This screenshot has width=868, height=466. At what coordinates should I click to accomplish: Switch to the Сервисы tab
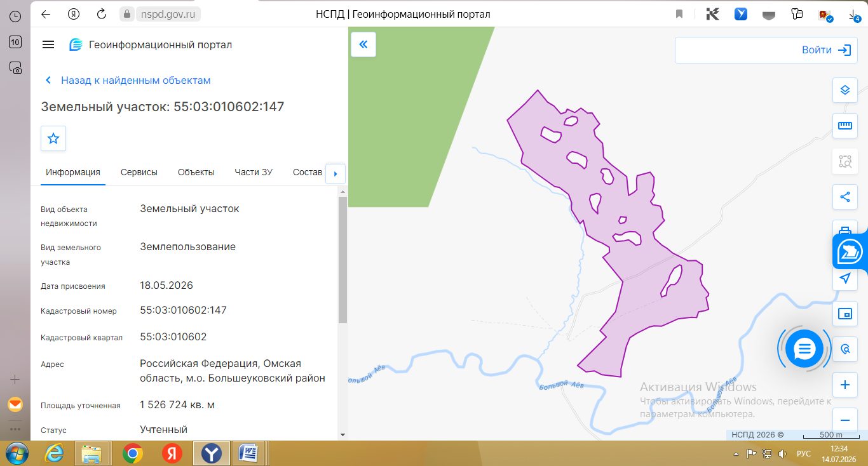pyautogui.click(x=139, y=172)
